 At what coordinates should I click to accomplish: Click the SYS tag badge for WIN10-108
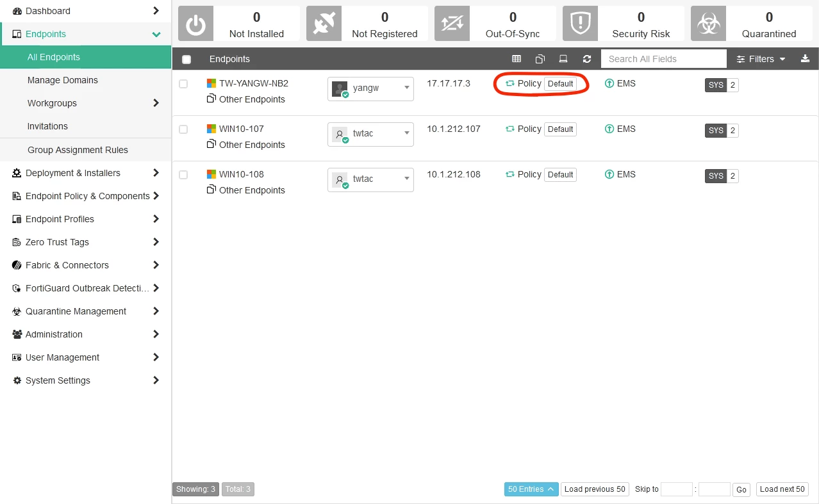(x=716, y=176)
